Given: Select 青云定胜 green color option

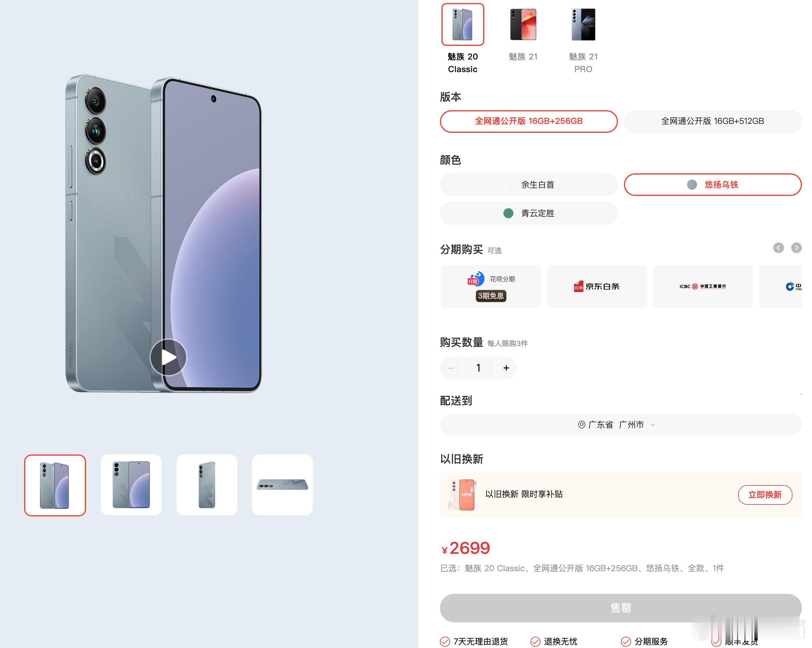Looking at the screenshot, I should [x=529, y=213].
